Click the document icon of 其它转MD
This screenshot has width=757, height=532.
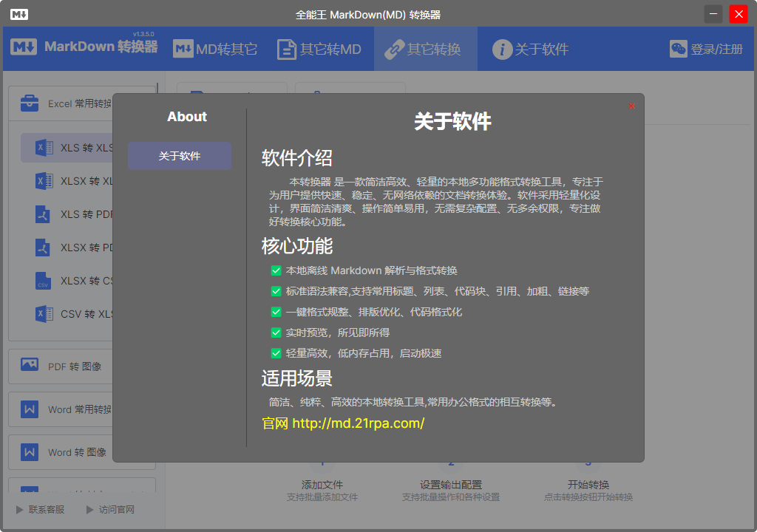(x=286, y=50)
